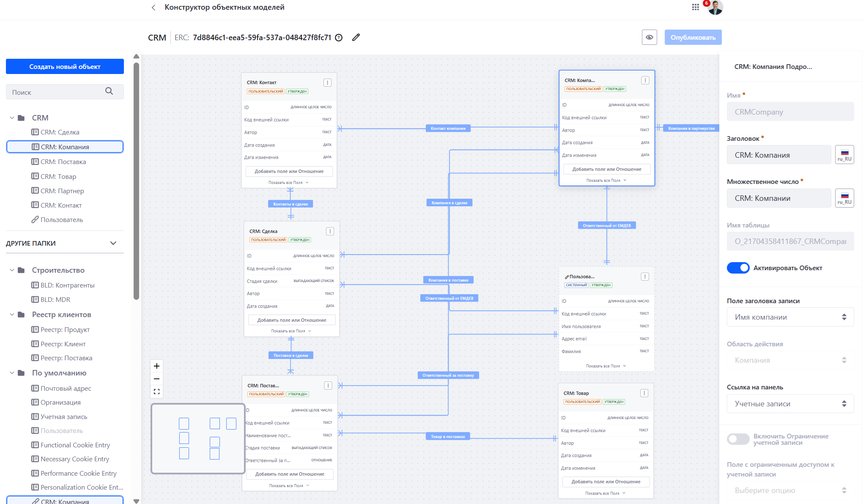The image size is (863, 504).
Task: Fit diagram to screen
Action: 156,392
